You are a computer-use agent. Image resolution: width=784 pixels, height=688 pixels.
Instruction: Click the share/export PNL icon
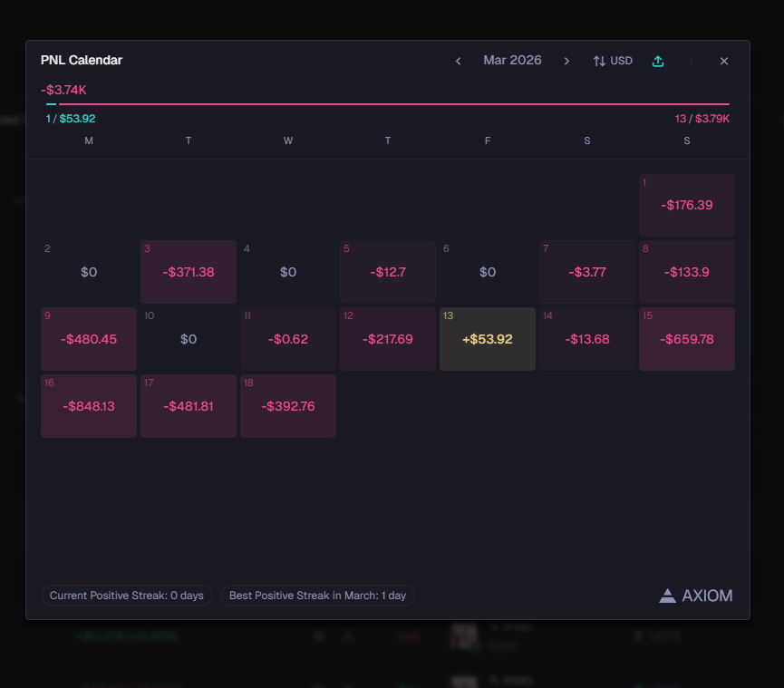pos(658,61)
